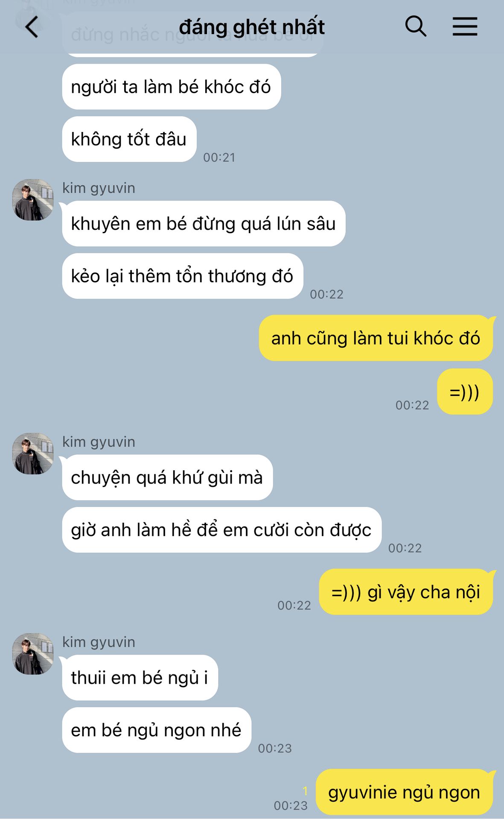Tap kim gyuvin's avatar beside 'thuii em bé ngủ i'
This screenshot has height=820, width=504.
(x=33, y=654)
